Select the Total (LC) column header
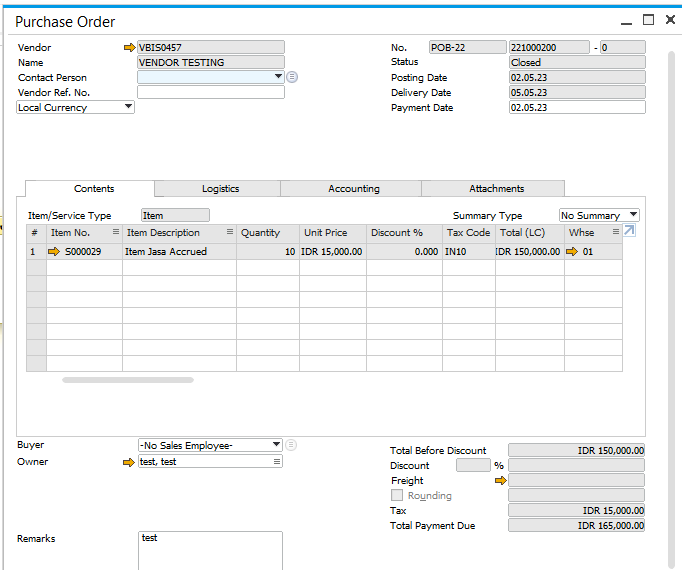 coord(530,233)
